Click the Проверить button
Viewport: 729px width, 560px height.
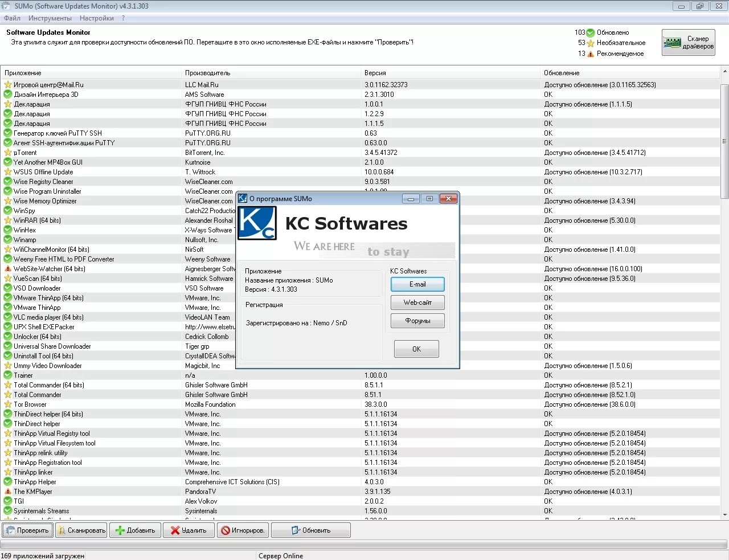[x=28, y=530]
